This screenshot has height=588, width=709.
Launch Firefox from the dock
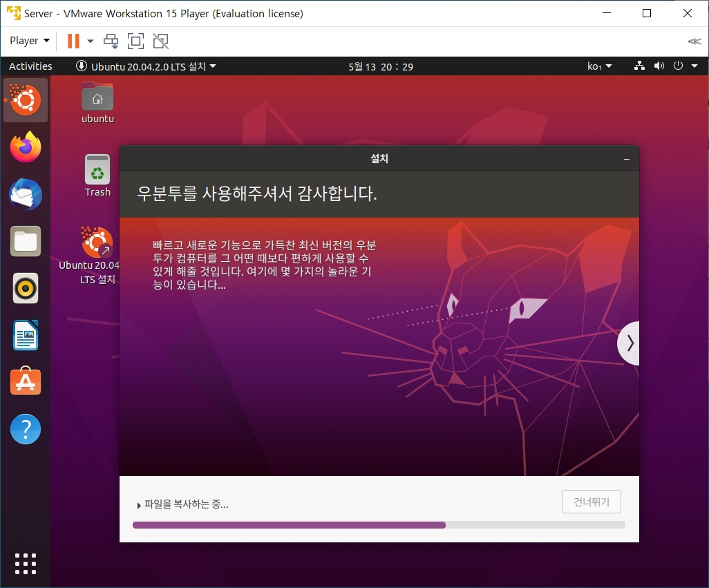26,146
